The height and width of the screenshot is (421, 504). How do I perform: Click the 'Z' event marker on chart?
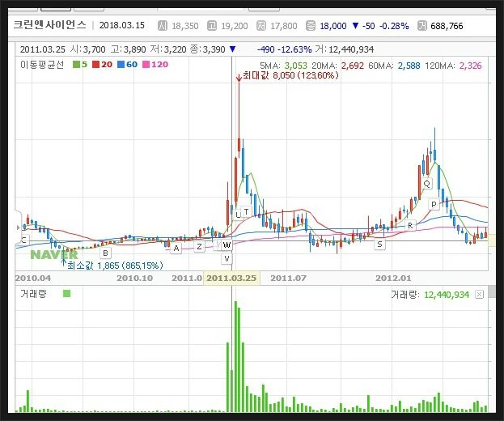(199, 247)
